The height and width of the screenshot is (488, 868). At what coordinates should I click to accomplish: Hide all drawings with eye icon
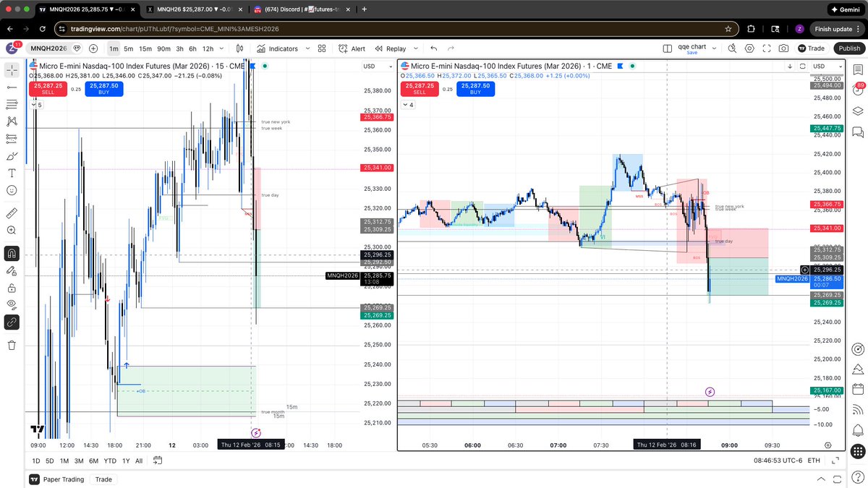12,305
